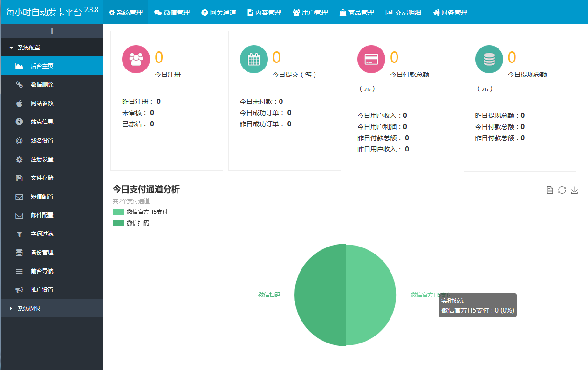Click the @ icon for 域名设置

pos(18,140)
